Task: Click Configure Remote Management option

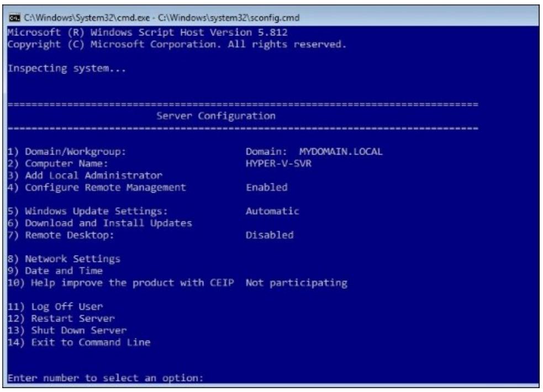Action: (97, 187)
